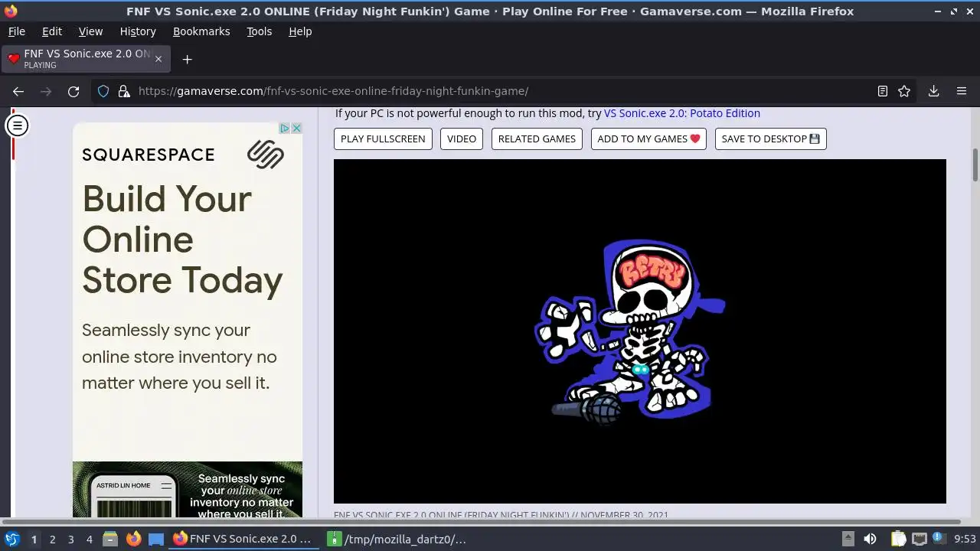Click the 9:53 clock in the tray

click(x=965, y=539)
